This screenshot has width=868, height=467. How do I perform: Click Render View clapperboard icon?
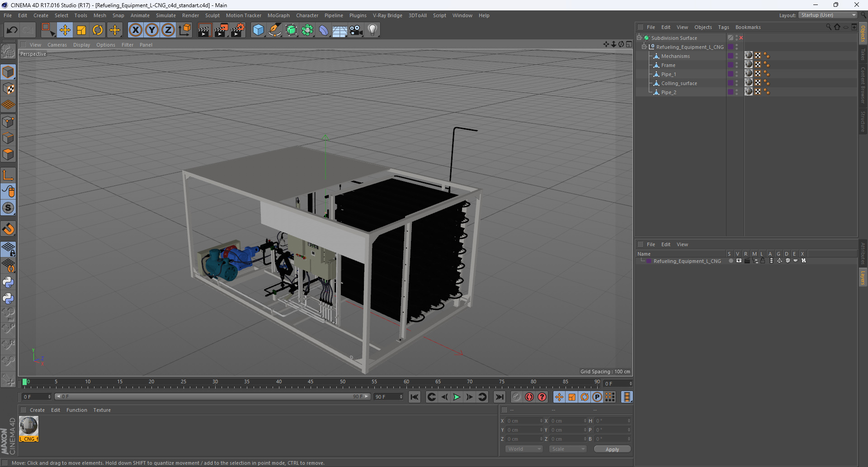[x=204, y=30]
